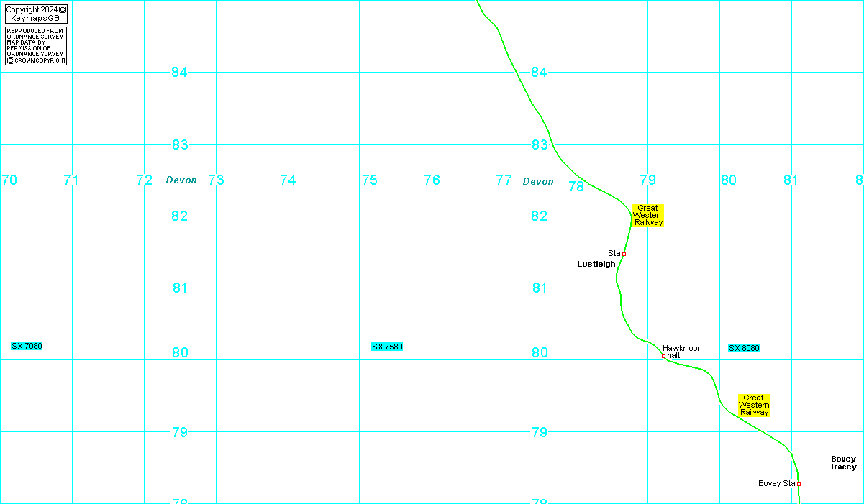Click the easting grid number 74

tap(288, 180)
